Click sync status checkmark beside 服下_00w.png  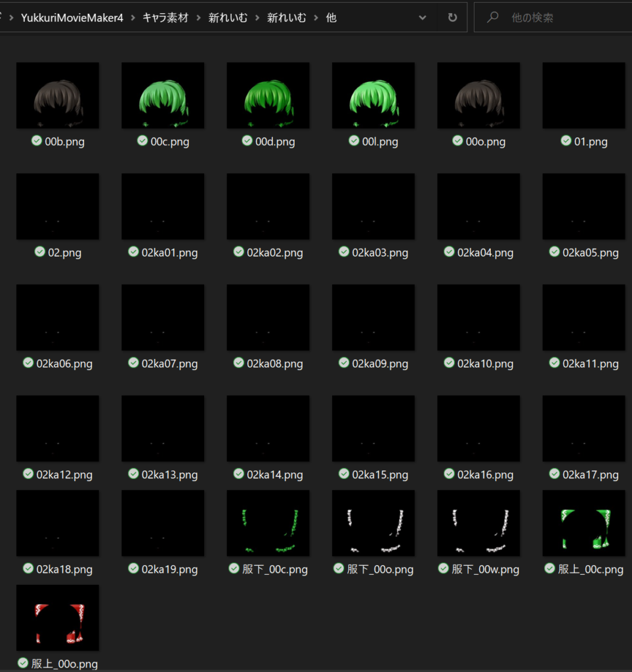444,568
